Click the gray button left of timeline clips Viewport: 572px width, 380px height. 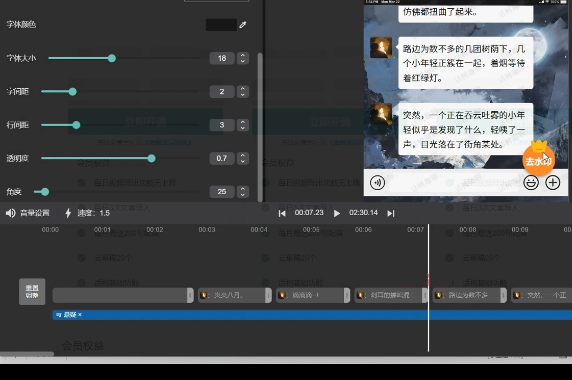click(x=32, y=292)
